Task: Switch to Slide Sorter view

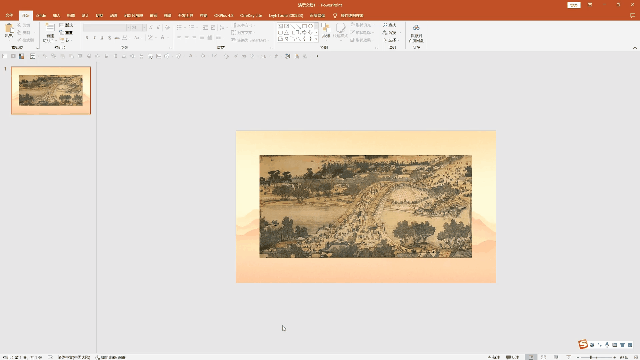Action: [x=543, y=357]
